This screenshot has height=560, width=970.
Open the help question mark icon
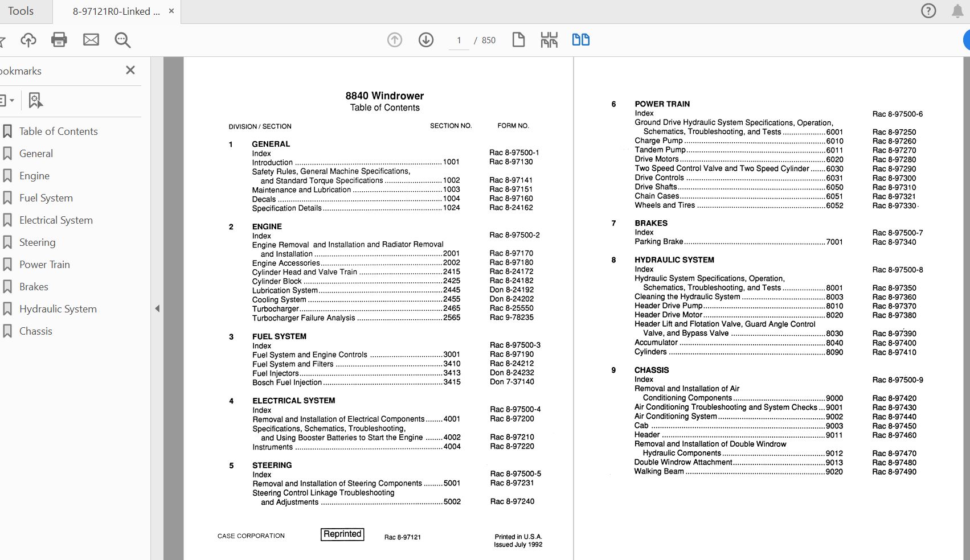(x=928, y=11)
